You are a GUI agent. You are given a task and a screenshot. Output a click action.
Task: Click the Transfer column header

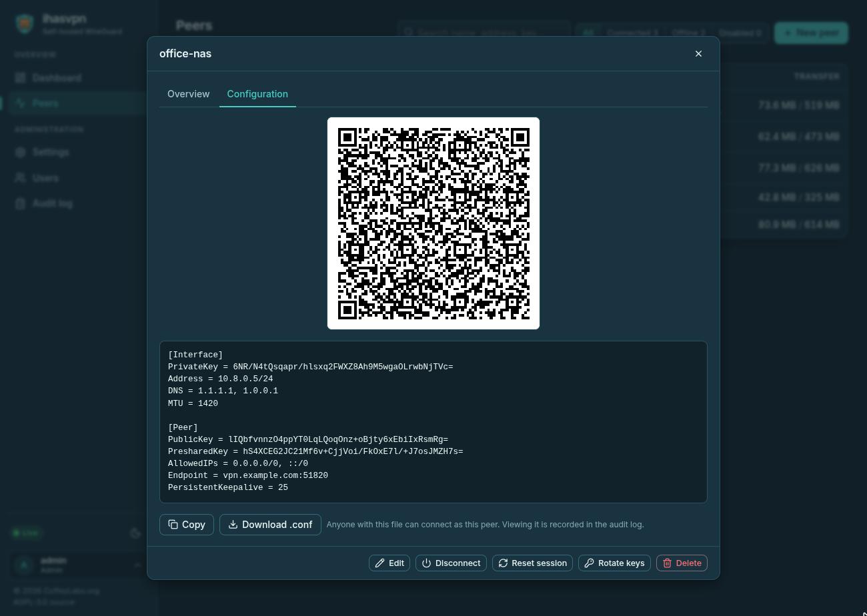tap(816, 77)
